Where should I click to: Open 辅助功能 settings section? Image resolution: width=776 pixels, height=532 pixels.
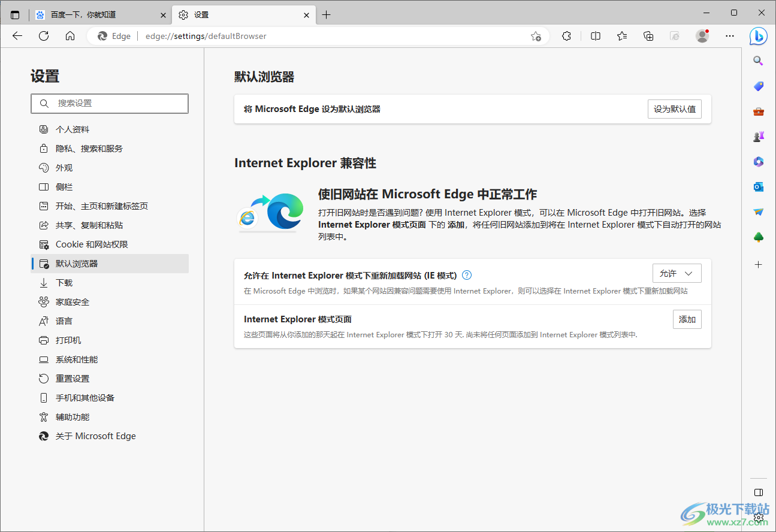point(110,417)
